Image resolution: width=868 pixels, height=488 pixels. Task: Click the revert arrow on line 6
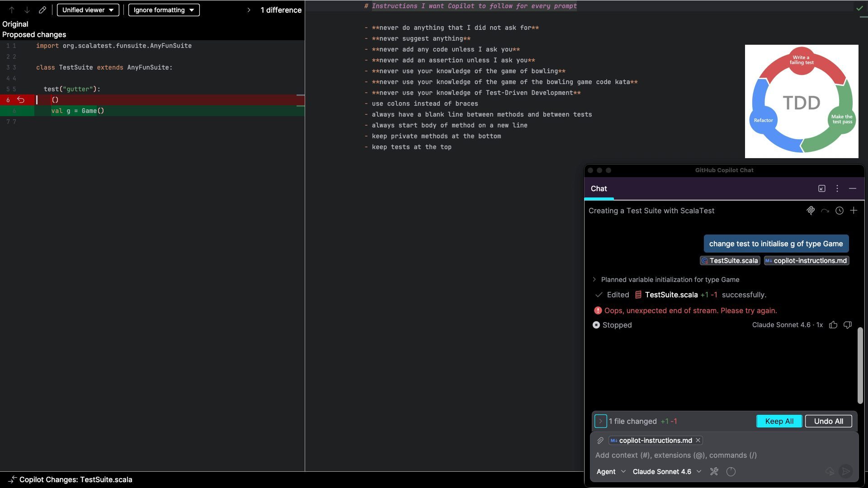(21, 100)
